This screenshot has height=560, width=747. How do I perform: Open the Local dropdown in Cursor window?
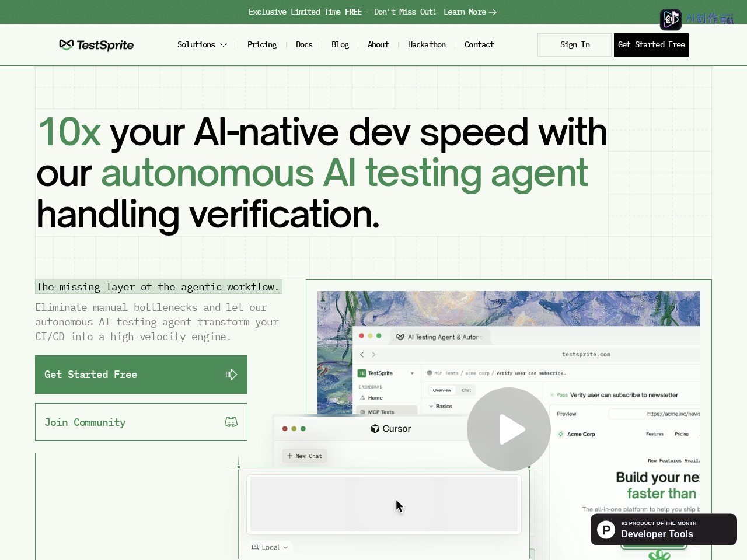(x=270, y=547)
